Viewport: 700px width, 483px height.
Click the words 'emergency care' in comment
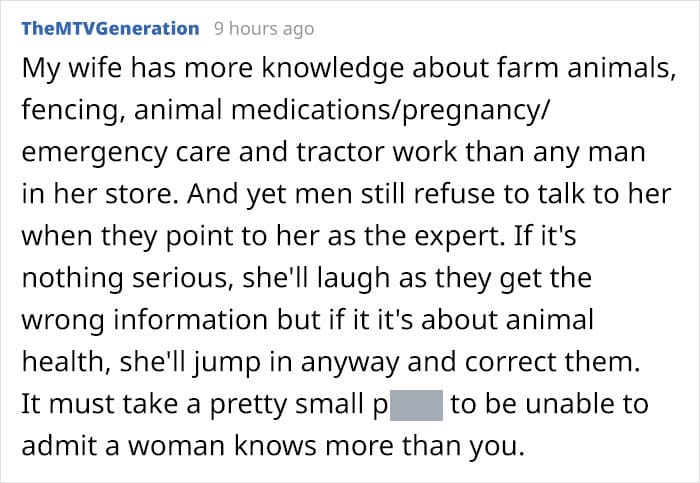click(126, 153)
